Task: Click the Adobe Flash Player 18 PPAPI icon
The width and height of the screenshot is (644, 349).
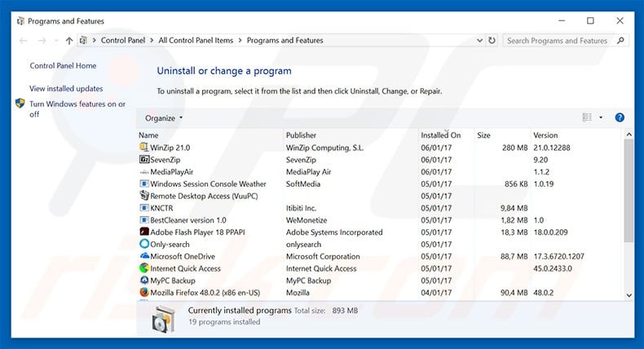Action: click(144, 232)
